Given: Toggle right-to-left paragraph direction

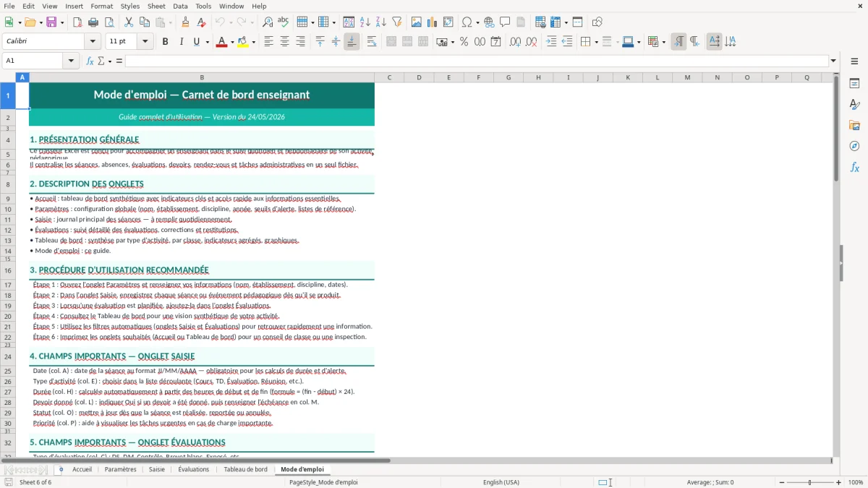Looking at the screenshot, I should 694,42.
